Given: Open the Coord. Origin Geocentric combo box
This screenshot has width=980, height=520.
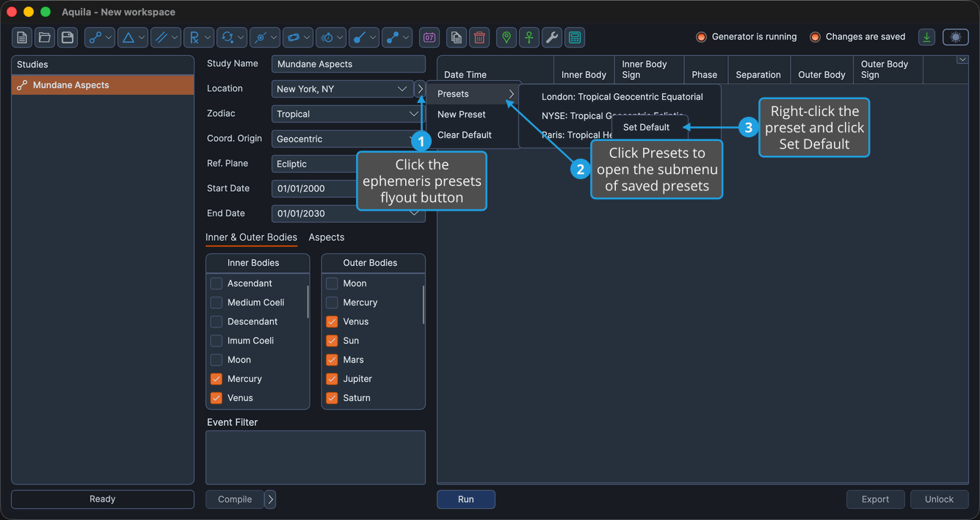Looking at the screenshot, I should coord(348,139).
